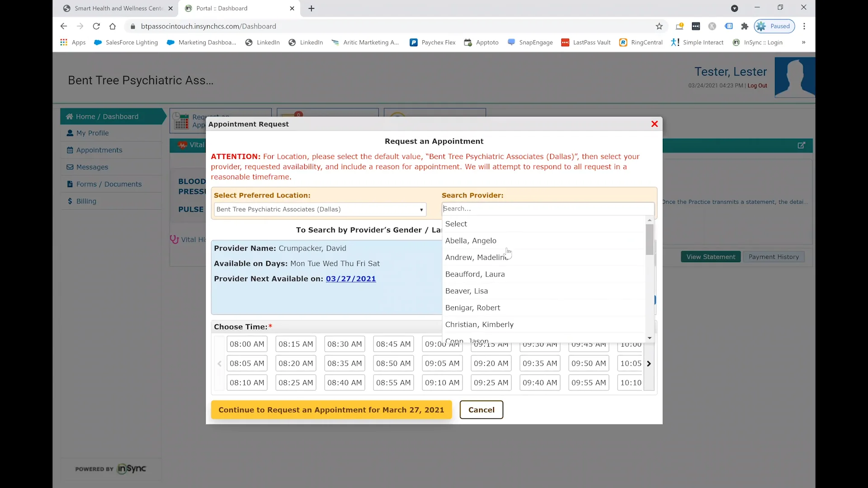This screenshot has width=868, height=488.
Task: Choose Andrew, Madeline from provider list
Action: [x=544, y=258]
